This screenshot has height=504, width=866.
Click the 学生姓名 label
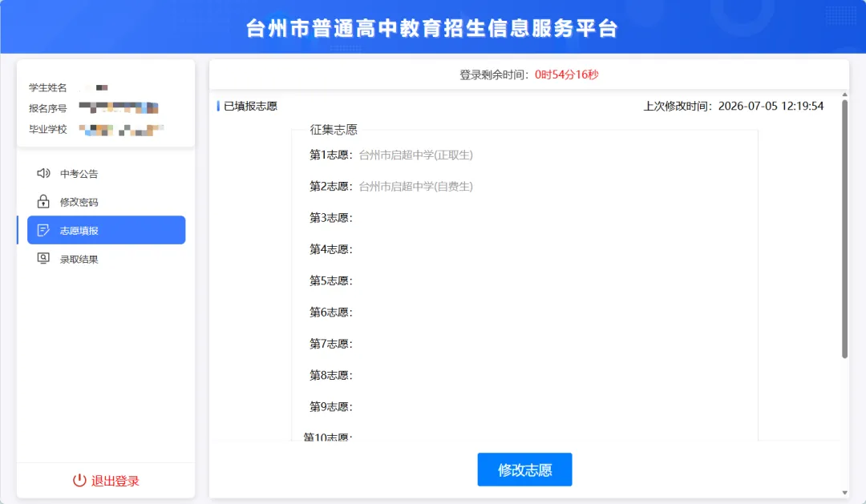pos(47,88)
